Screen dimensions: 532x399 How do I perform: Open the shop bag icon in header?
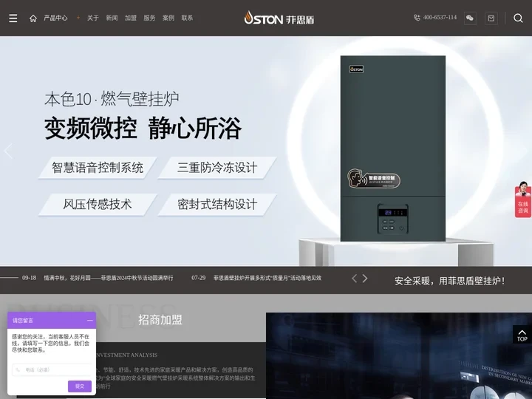point(491,18)
